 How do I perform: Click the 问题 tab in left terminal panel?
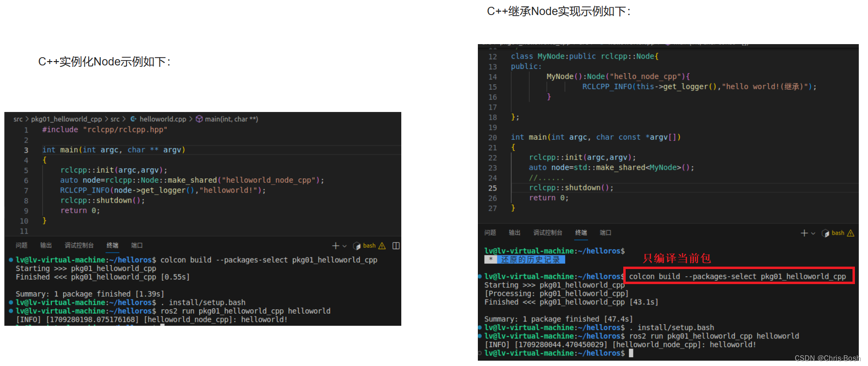pyautogui.click(x=21, y=246)
